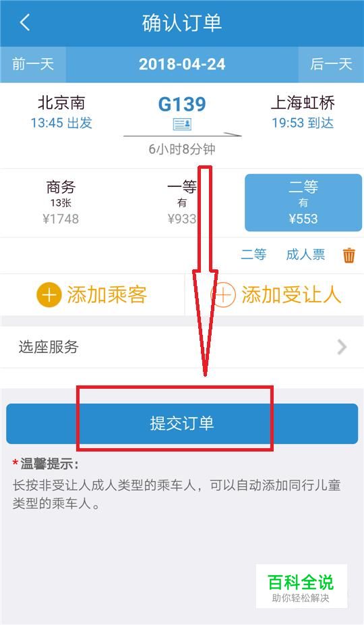The width and height of the screenshot is (364, 625).
Task: Tap 添加受让人 label text
Action: (x=291, y=296)
